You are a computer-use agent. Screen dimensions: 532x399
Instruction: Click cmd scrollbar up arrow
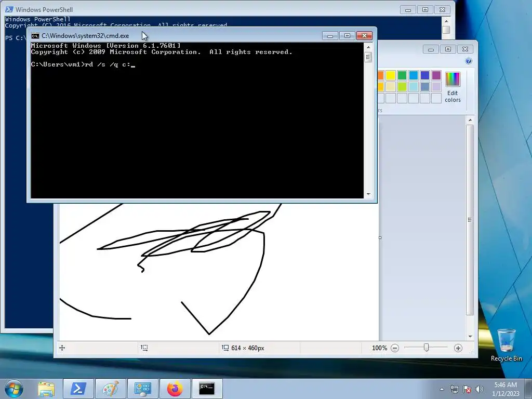368,47
